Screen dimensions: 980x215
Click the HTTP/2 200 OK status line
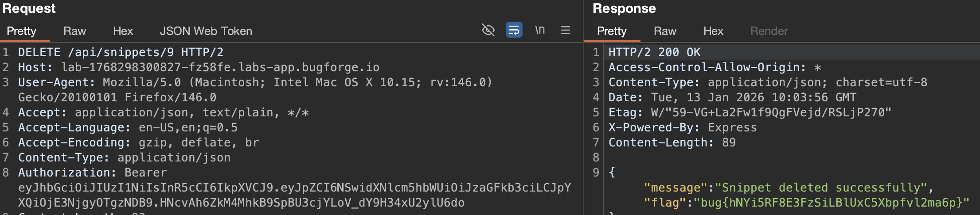coord(654,52)
